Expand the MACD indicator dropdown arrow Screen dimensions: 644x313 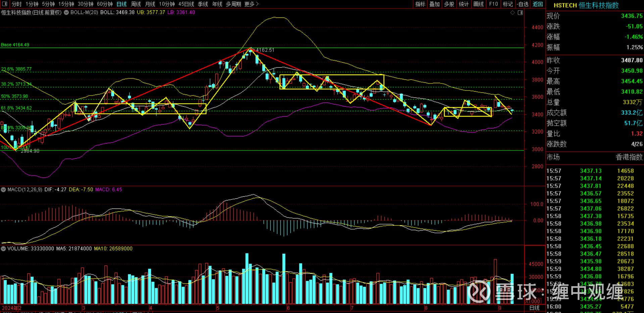click(3, 190)
